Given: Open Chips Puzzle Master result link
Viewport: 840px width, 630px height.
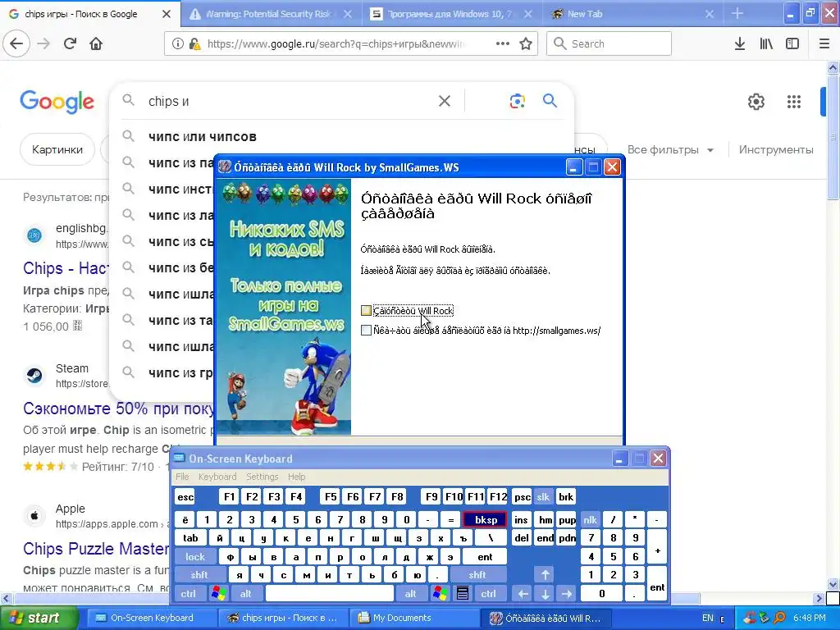Looking at the screenshot, I should [x=96, y=549].
